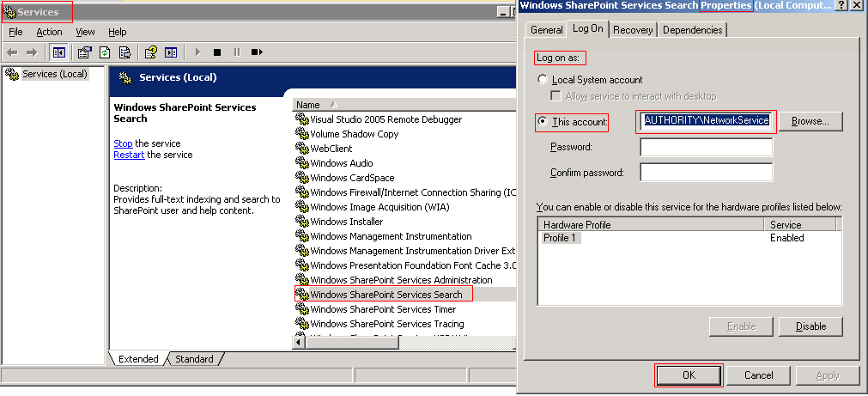The width and height of the screenshot is (868, 396).
Task: Switch to the Extended view tab
Action: [x=138, y=359]
